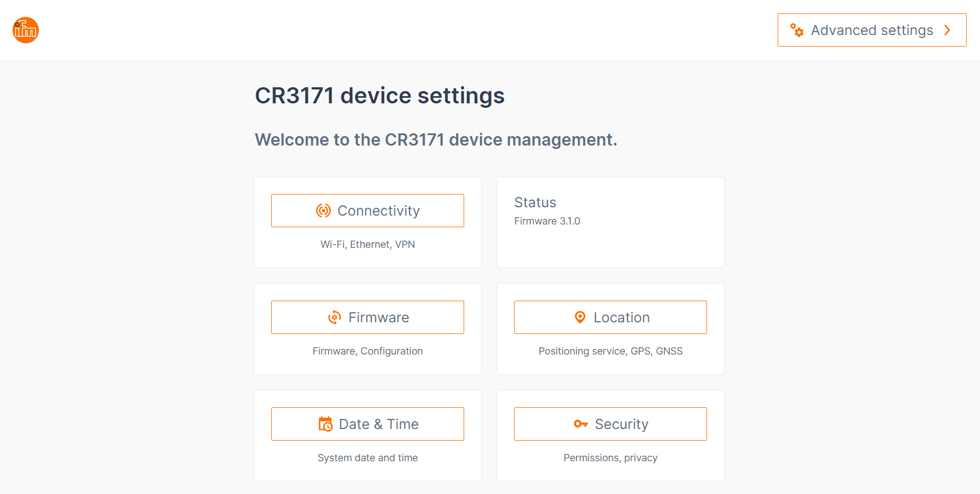
Task: Click the gears icon beside Advanced settings
Action: (x=797, y=30)
